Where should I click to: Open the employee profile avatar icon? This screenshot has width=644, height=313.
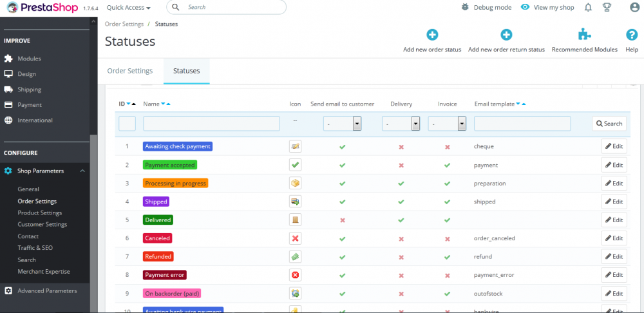[x=635, y=7]
